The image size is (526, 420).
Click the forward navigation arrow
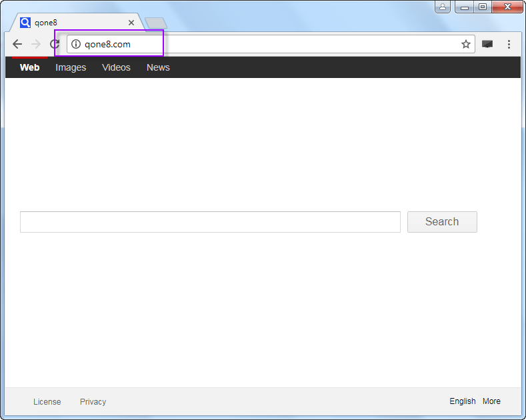pos(36,44)
